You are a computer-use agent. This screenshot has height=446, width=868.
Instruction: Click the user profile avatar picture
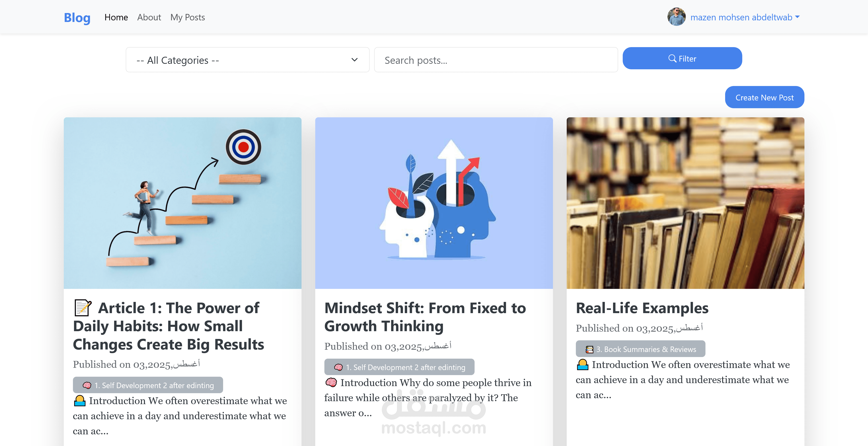(x=676, y=17)
